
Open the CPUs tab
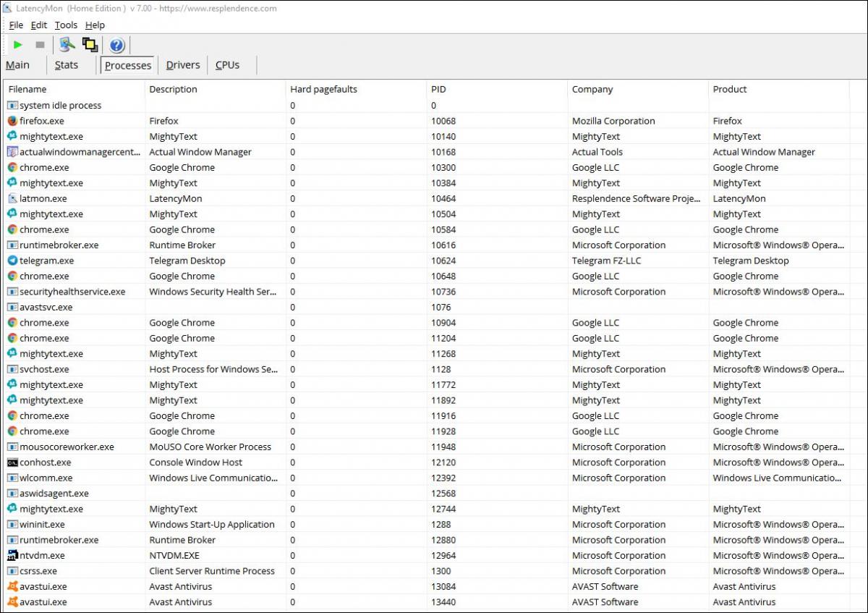(227, 65)
